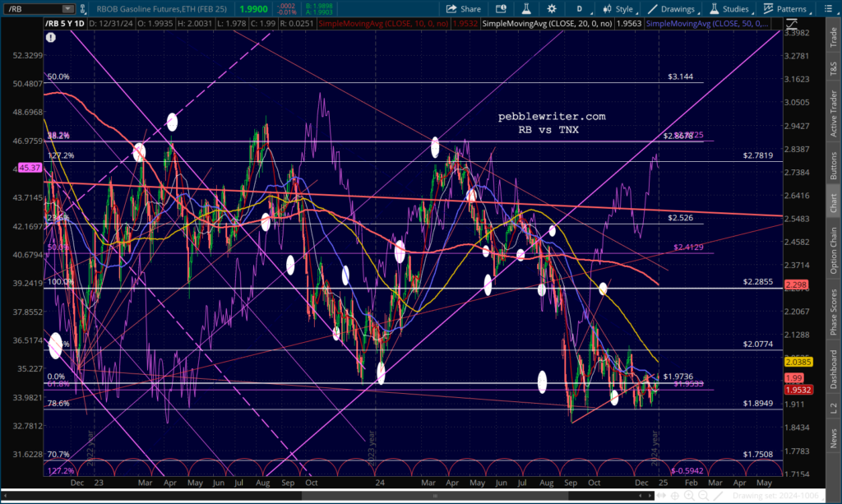This screenshot has height=504, width=842.
Task: Click the symbol link (clipboard) icon beside /RB
Action: pos(83,8)
